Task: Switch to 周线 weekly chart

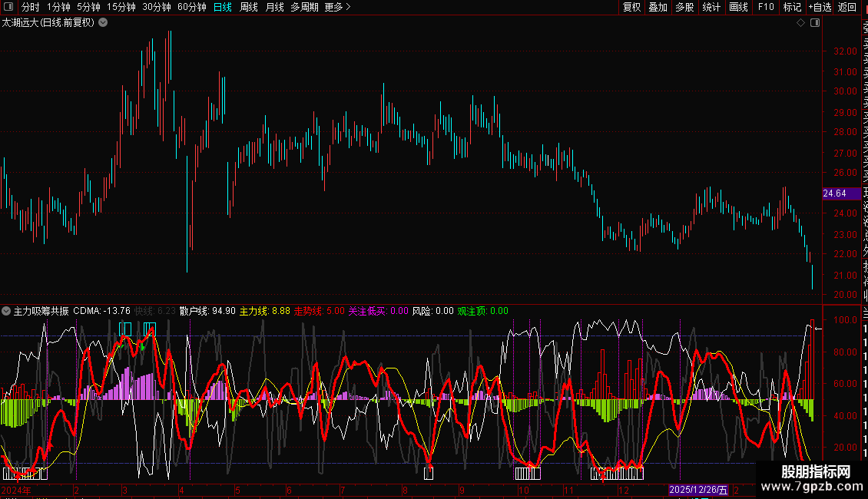Action: click(x=249, y=7)
